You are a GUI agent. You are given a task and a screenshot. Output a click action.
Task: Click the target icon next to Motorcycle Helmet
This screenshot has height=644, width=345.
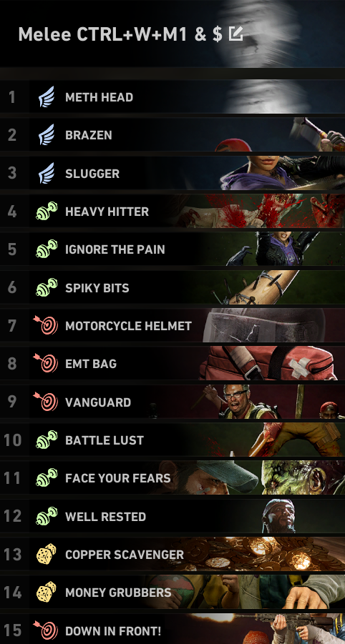tap(46, 325)
